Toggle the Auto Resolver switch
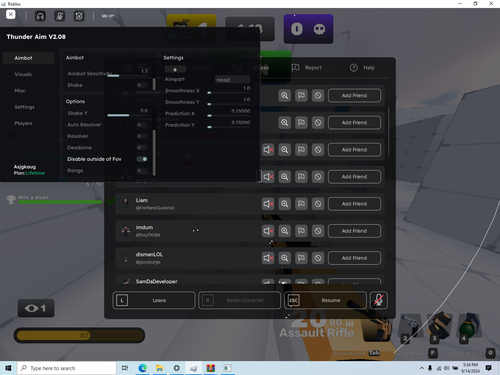The width and height of the screenshot is (500, 375). coord(142,125)
